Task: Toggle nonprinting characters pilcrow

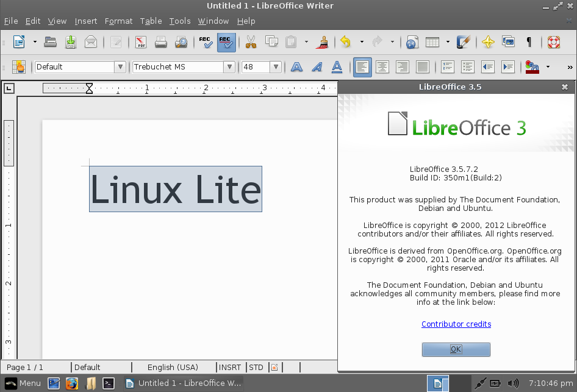Action: tap(529, 42)
